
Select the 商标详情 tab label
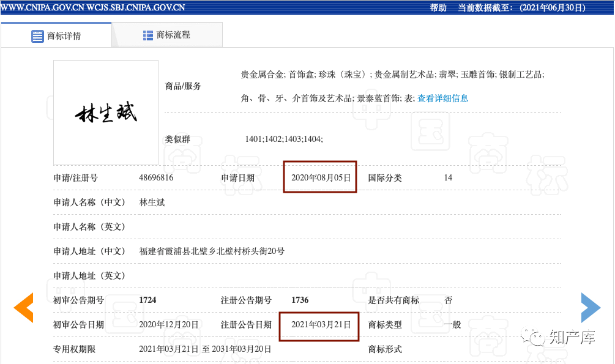click(x=64, y=36)
